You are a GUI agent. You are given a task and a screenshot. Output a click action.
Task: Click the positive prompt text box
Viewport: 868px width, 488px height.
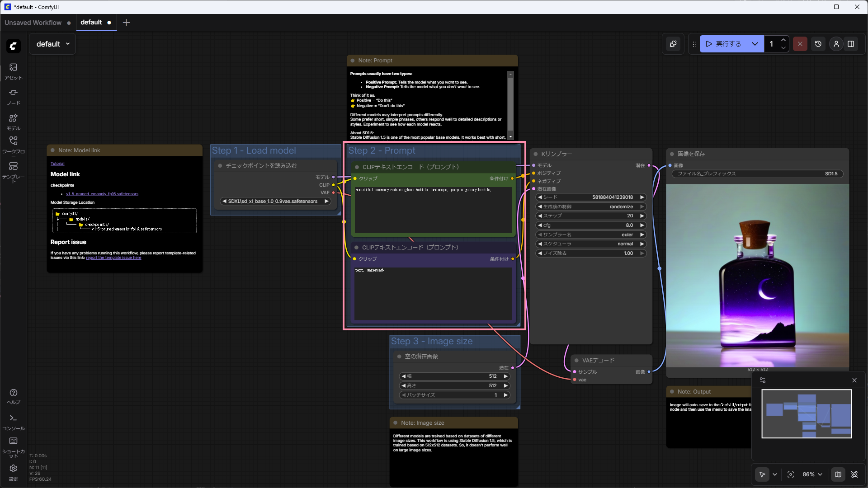point(433,210)
